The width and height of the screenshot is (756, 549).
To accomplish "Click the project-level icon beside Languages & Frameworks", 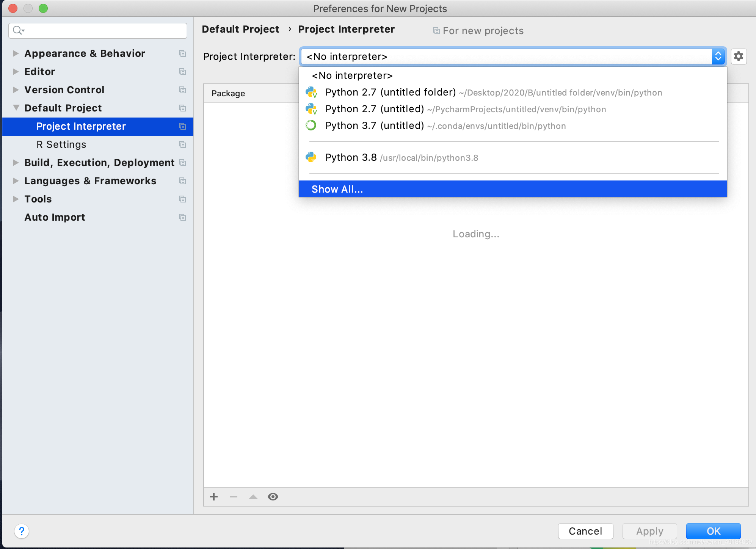I will pos(182,181).
